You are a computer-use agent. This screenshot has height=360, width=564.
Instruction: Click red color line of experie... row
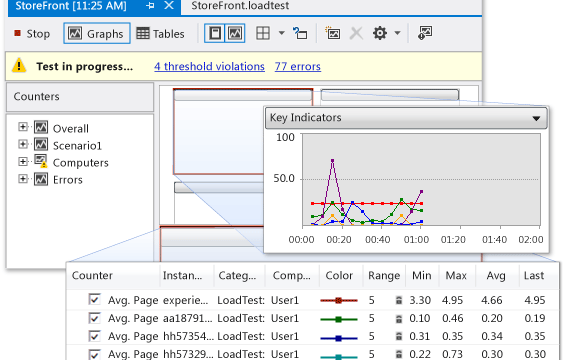(x=338, y=300)
